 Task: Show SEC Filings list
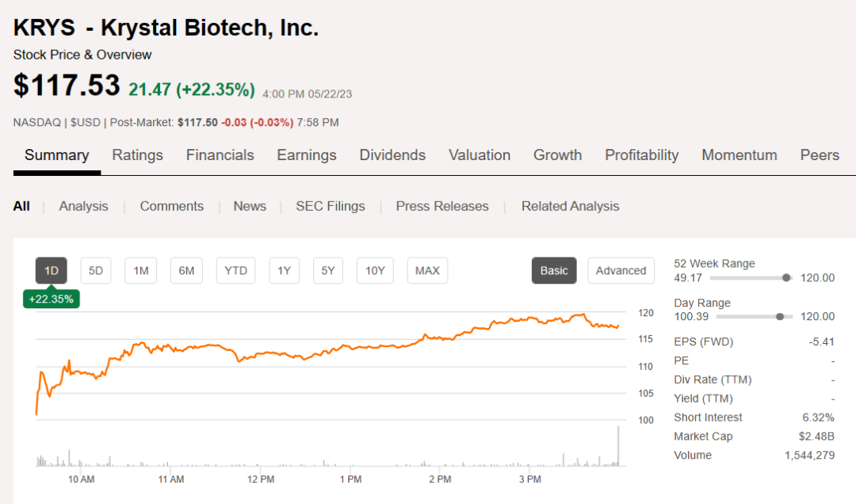click(331, 206)
